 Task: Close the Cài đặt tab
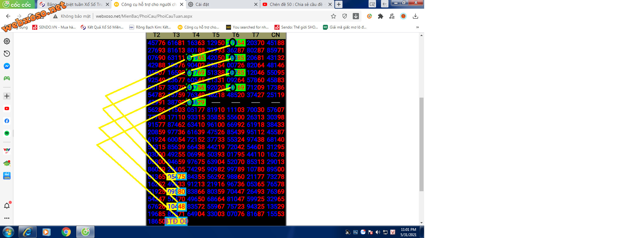pyautogui.click(x=256, y=4)
